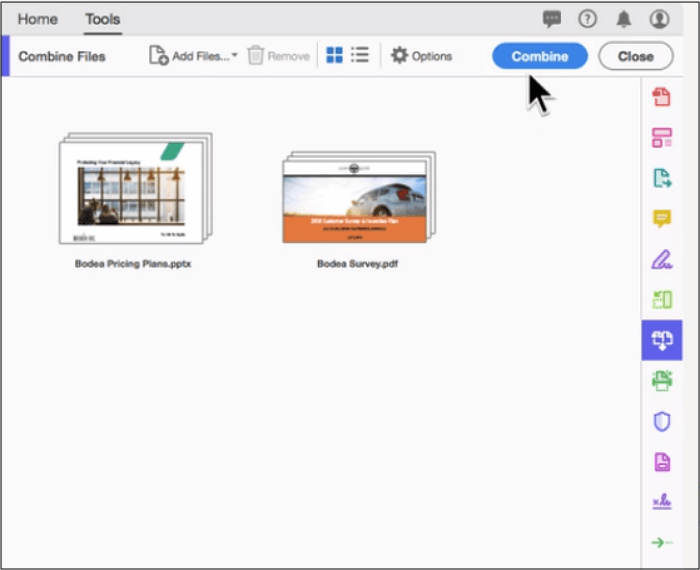Open the purple Fill & Sign pen tool
The height and width of the screenshot is (570, 700).
point(662,259)
